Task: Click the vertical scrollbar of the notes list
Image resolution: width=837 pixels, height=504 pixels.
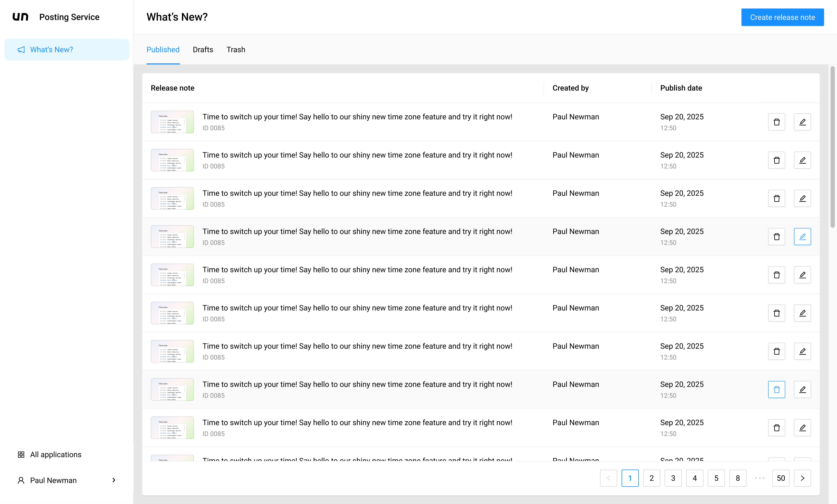Action: [x=832, y=147]
